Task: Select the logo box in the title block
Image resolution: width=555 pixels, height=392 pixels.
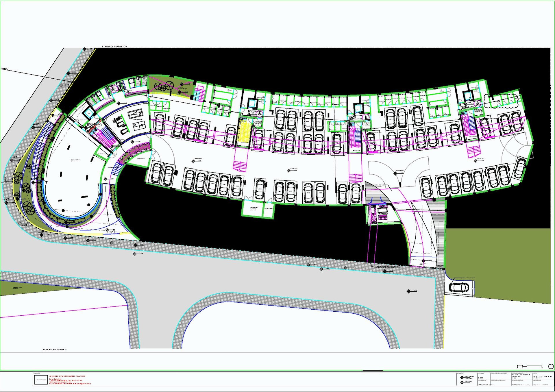Action: click(x=41, y=380)
